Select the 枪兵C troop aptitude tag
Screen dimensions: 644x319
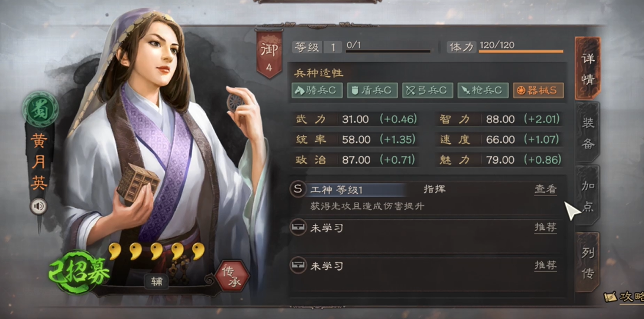point(483,90)
